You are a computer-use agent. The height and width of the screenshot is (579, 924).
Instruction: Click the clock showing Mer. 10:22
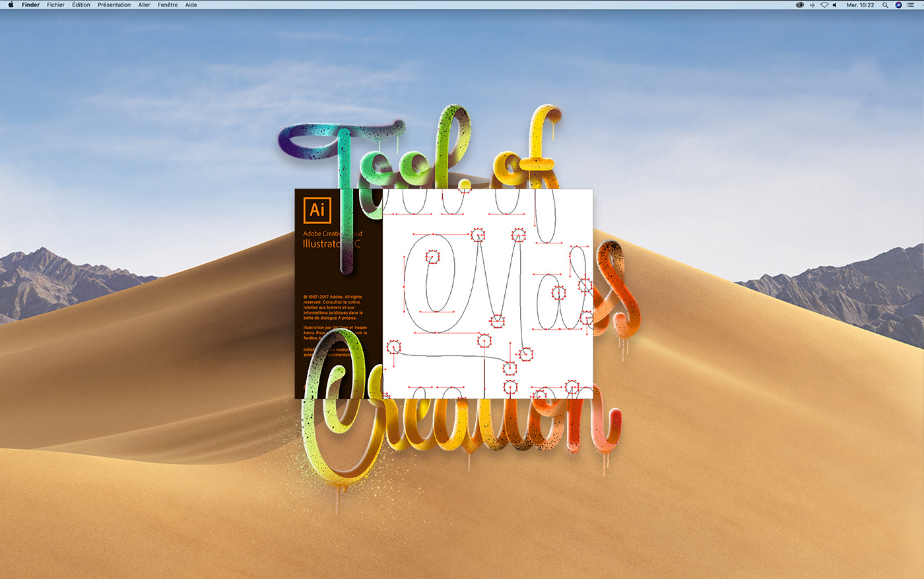coord(860,5)
